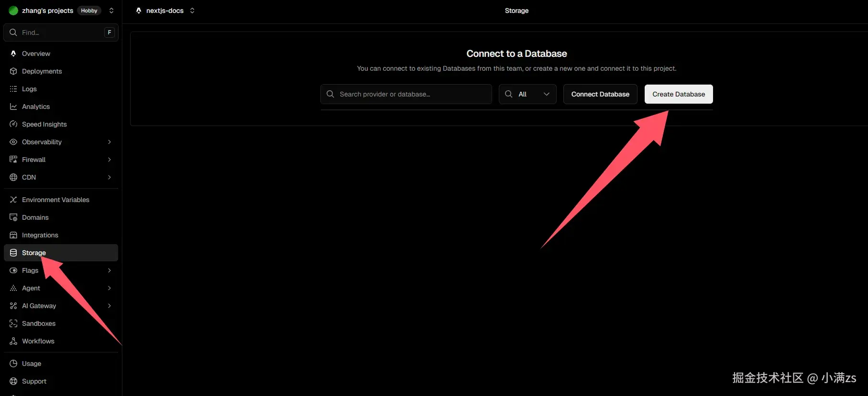Click the green team avatar

13,11
